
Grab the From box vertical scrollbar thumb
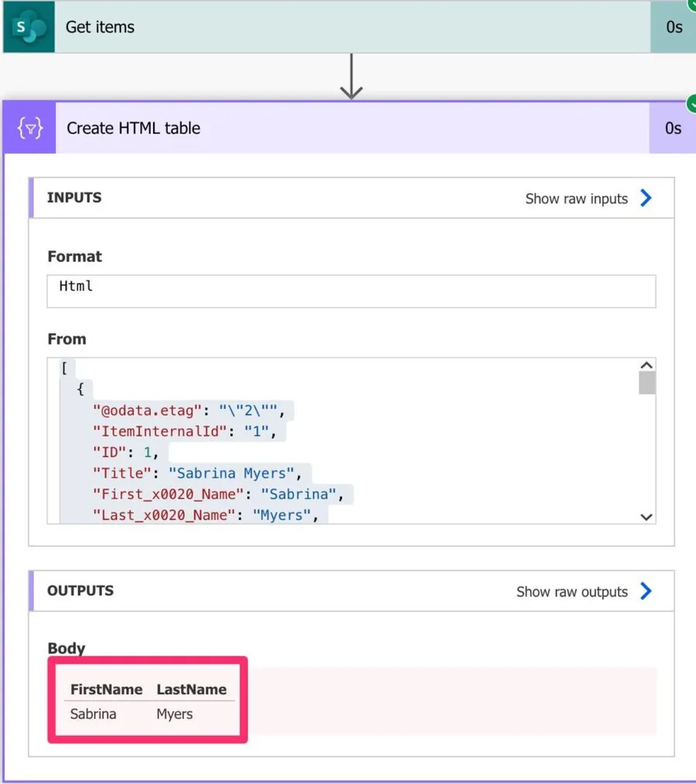click(647, 383)
